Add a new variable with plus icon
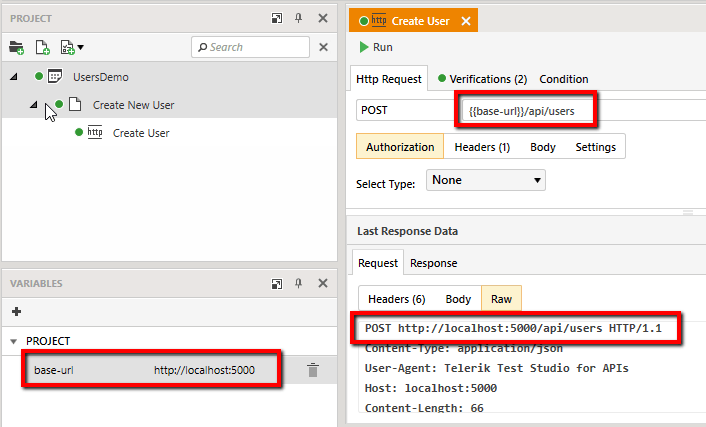 tap(17, 312)
